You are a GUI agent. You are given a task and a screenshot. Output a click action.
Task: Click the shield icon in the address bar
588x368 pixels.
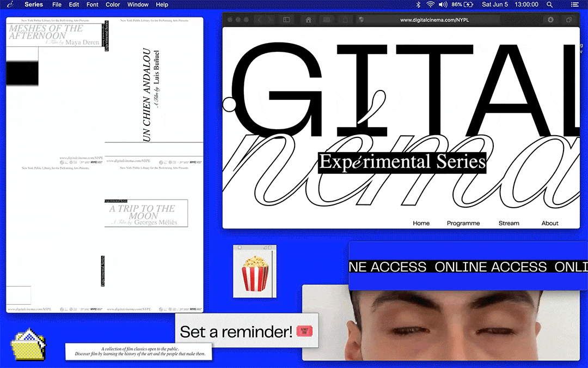pyautogui.click(x=361, y=20)
